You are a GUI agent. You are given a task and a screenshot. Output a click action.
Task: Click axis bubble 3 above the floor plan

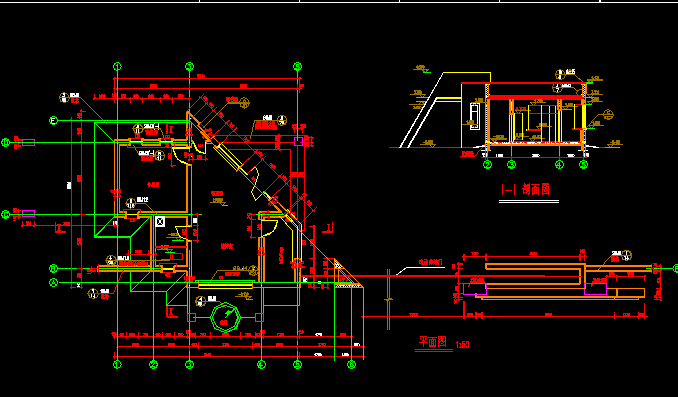pos(189,66)
